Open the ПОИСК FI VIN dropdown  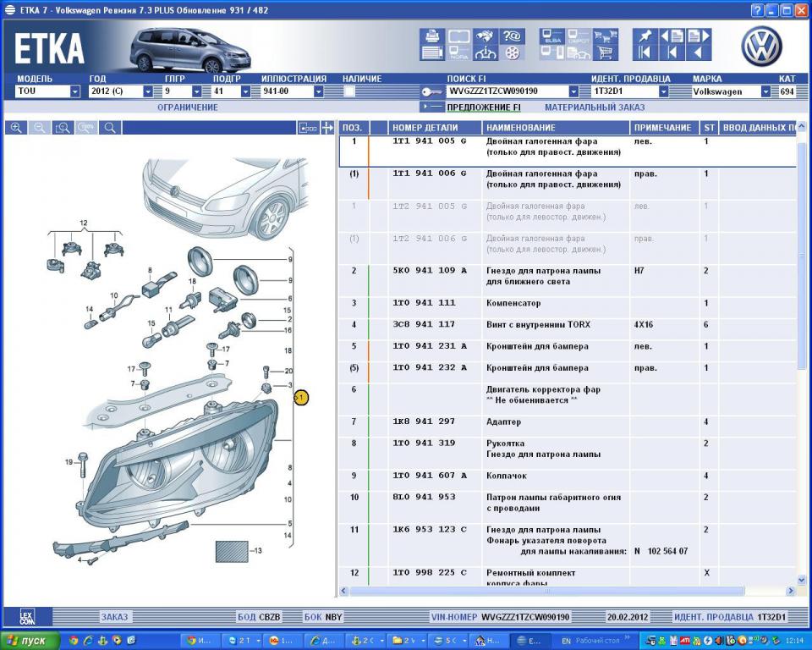pos(573,91)
